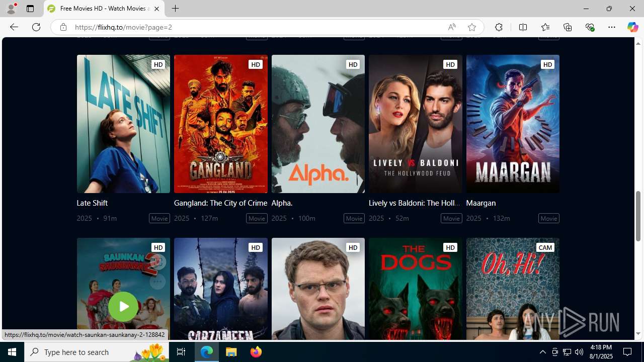Show hidden system tray icons
Screen dimensions: 644x362
[542, 352]
